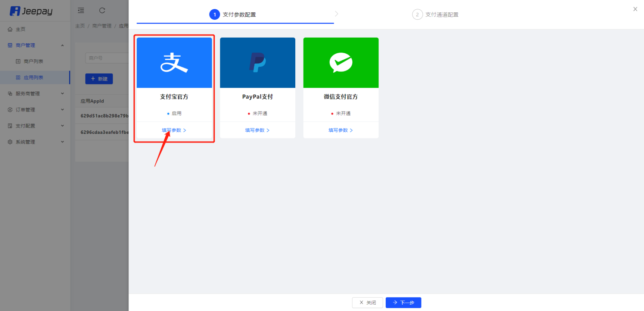Click the PayPal支付 card title

click(x=258, y=97)
